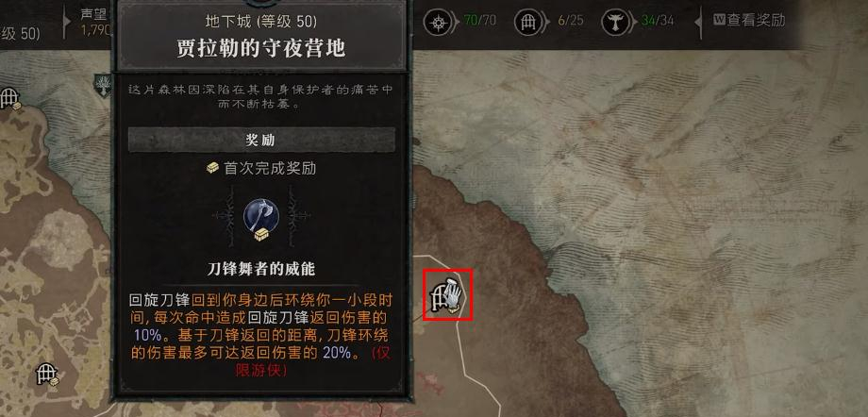Click the tree emblem marker beside the tooltip
This screenshot has width=868, height=417.
103,86
